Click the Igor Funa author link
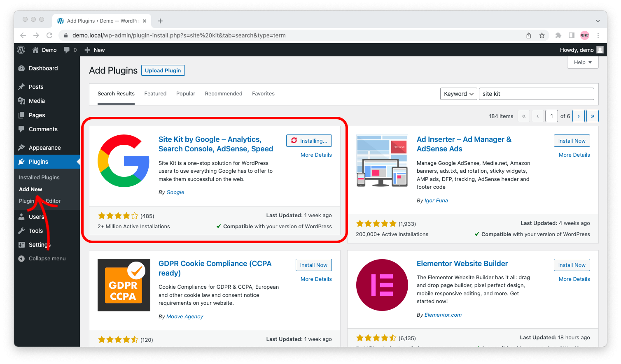Screen dimensions: 621x364 coord(436,201)
